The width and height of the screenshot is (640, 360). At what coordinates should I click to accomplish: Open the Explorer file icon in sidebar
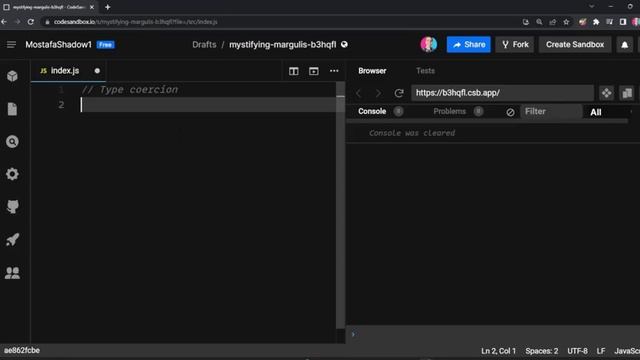point(12,109)
